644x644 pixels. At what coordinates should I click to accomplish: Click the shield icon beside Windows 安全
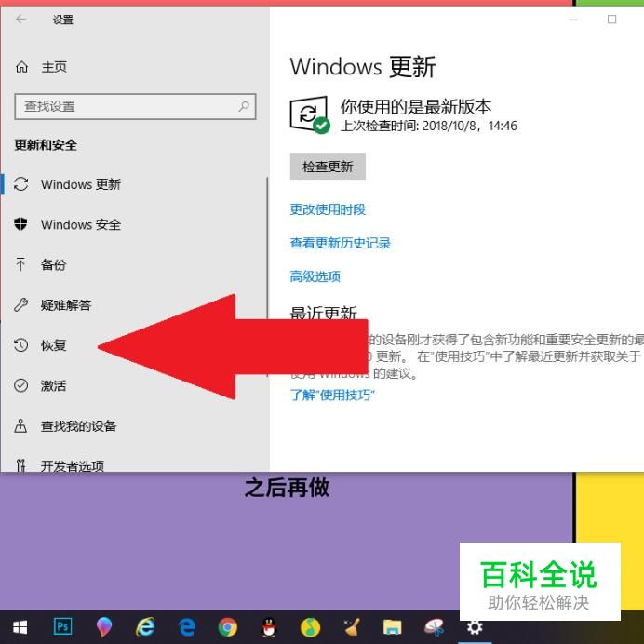click(20, 224)
